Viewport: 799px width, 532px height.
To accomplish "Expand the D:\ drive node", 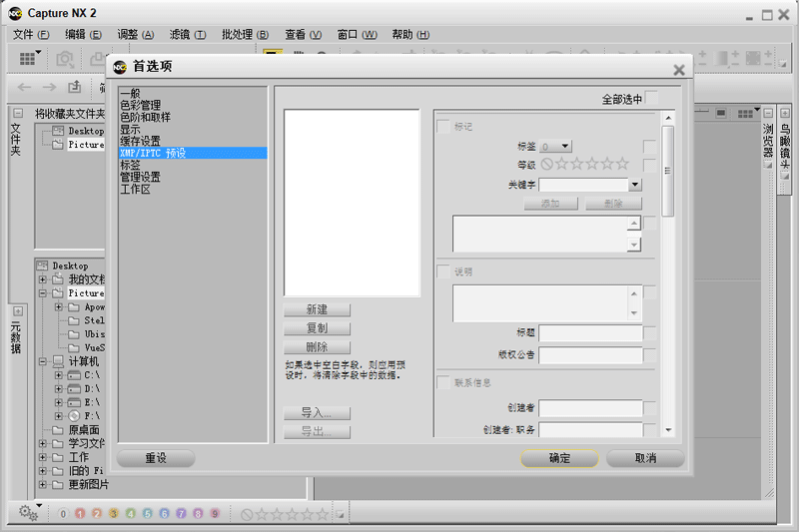I will (59, 389).
